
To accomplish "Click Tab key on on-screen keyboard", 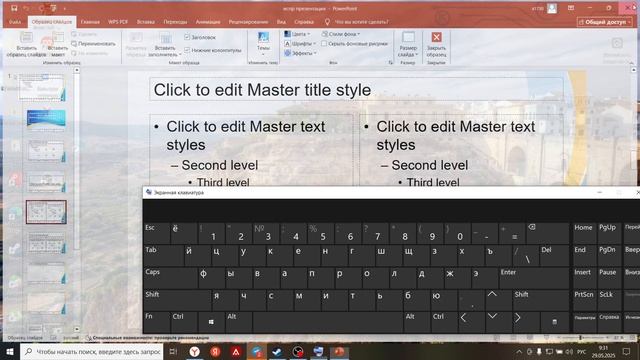I will [x=163, y=256].
